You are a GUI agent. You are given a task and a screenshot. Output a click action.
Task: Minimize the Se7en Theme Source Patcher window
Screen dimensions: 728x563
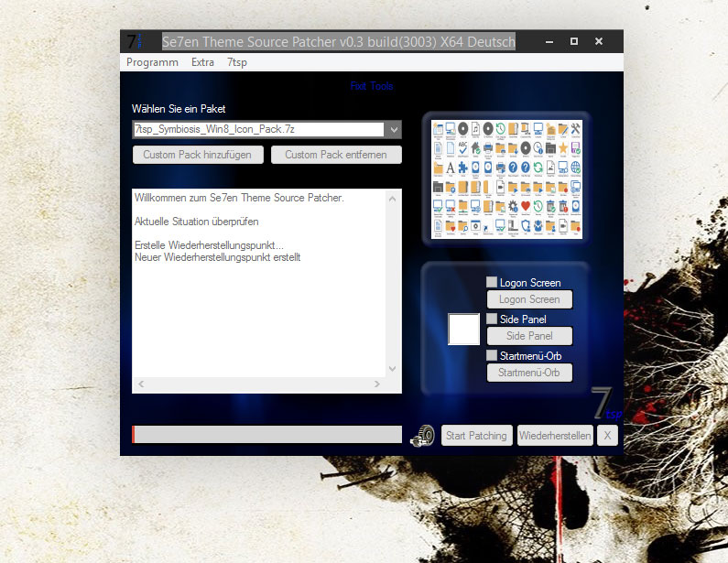point(549,42)
